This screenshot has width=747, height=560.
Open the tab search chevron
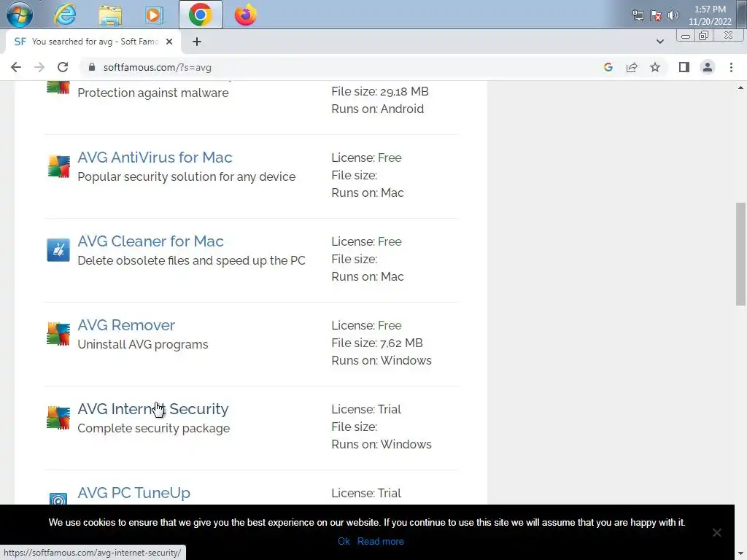[659, 42]
